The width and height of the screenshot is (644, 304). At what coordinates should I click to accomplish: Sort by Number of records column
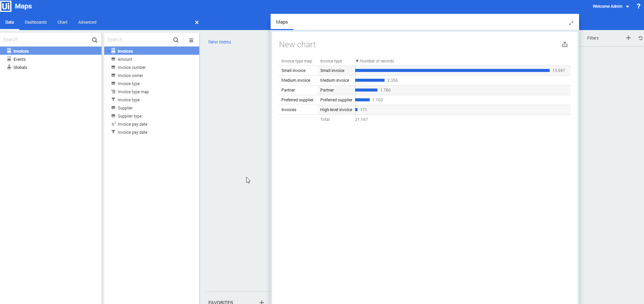pyautogui.click(x=376, y=61)
